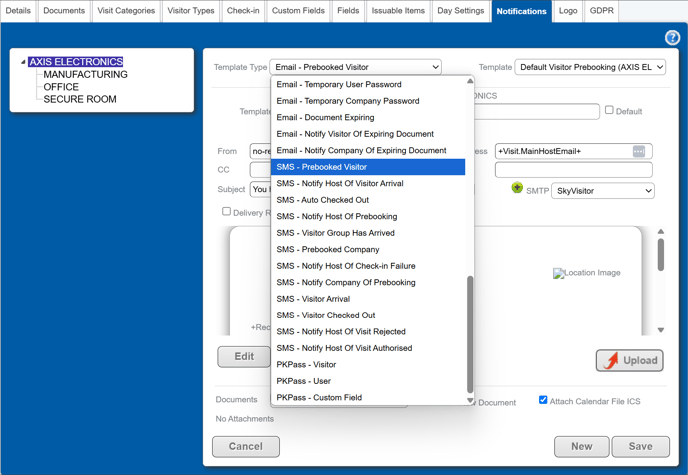Select MANUFACTURING in the location tree
Image resolution: width=688 pixels, height=475 pixels.
point(85,75)
